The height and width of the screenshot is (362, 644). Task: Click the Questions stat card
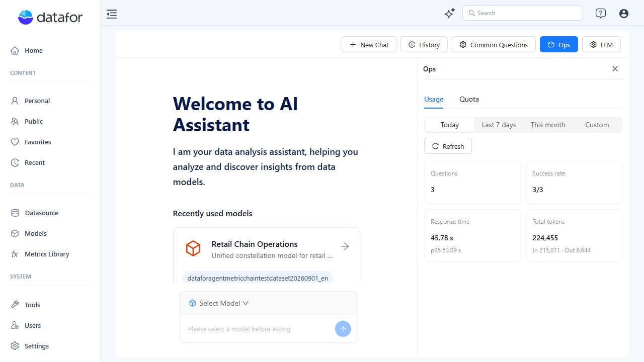(472, 183)
